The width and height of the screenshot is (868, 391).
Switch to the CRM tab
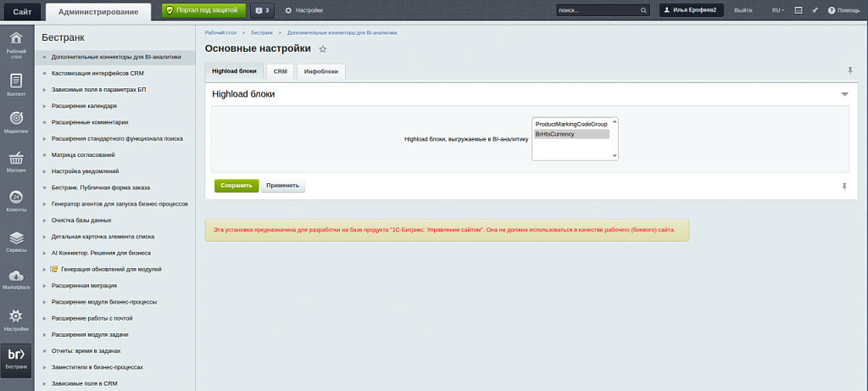280,71
